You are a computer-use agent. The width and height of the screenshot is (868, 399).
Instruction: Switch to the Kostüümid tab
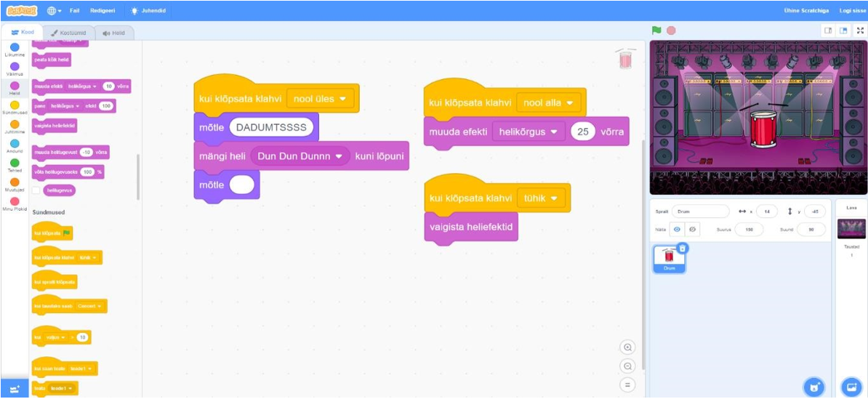68,33
